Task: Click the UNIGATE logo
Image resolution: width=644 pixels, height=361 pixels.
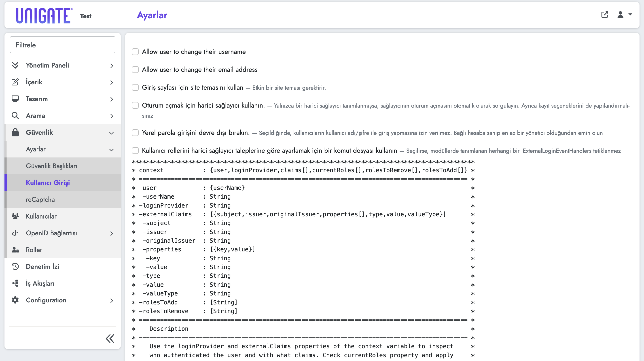Action: click(x=44, y=15)
